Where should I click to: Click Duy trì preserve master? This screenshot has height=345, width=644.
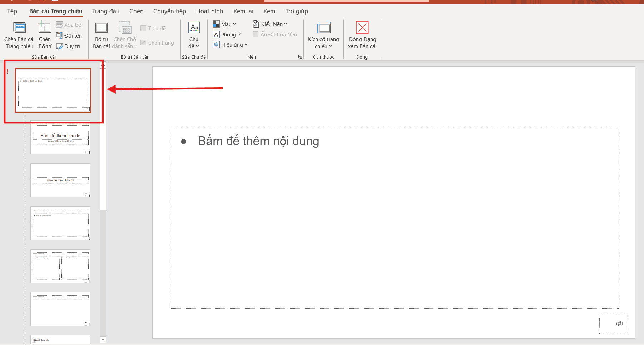pyautogui.click(x=68, y=46)
